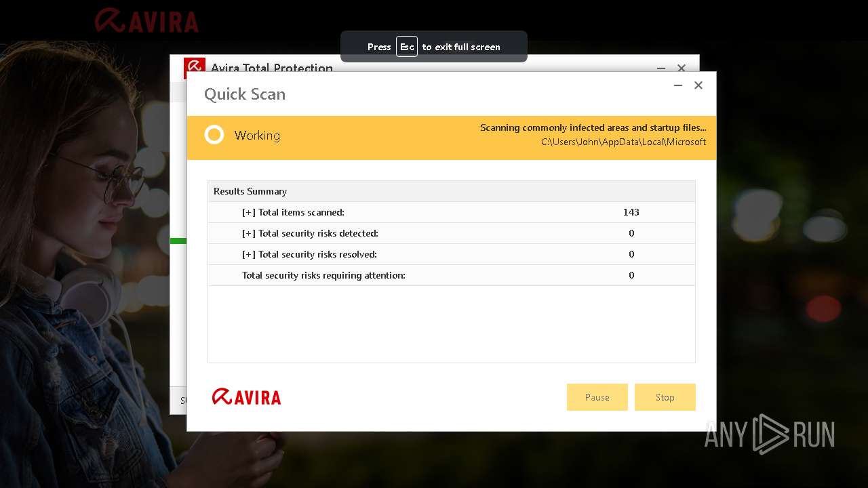Viewport: 868px width, 488px height.
Task: Minimize the Avira Total Protection window
Action: [x=661, y=68]
